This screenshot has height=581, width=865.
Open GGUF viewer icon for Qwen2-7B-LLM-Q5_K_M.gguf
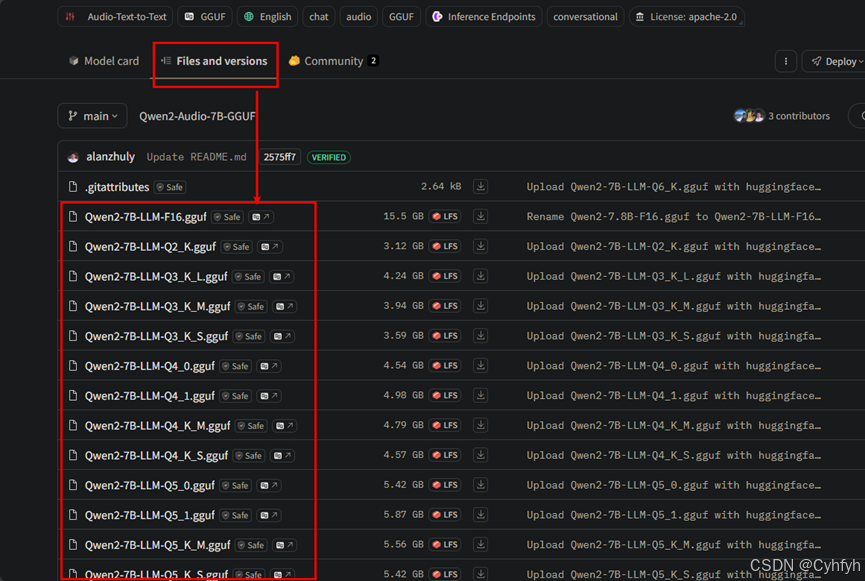(285, 545)
